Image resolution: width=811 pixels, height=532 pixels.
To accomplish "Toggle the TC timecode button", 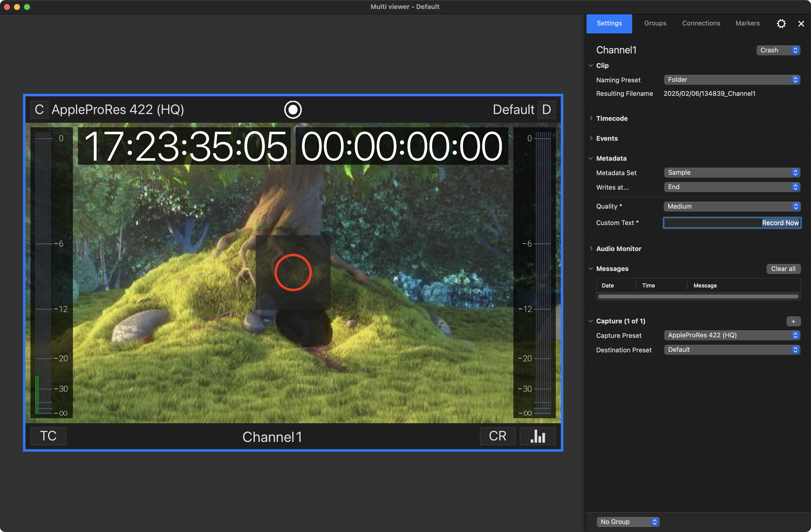I will 48,436.
